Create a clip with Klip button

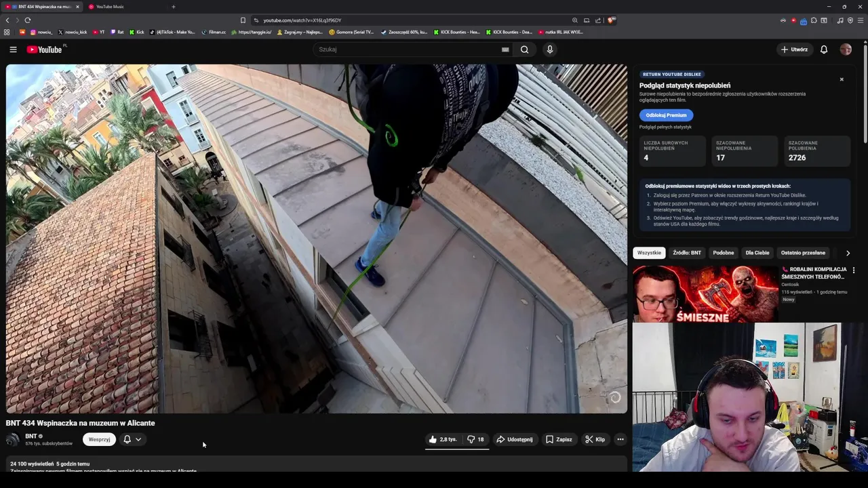pos(595,439)
